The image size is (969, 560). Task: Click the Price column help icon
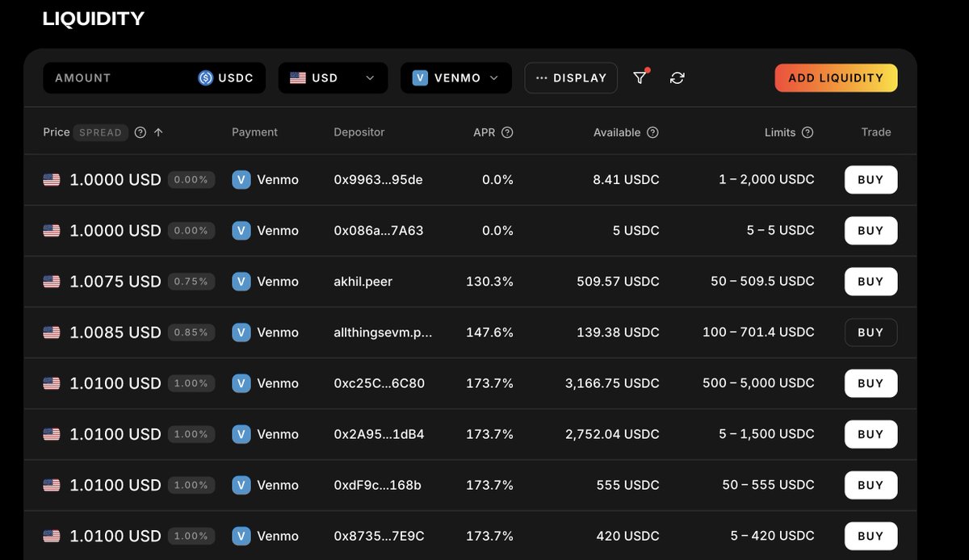(141, 132)
